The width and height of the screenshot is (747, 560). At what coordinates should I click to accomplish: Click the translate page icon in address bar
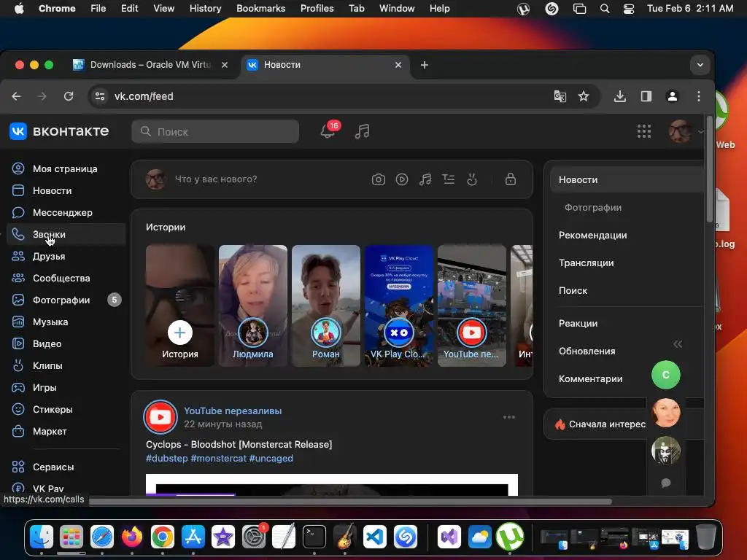[560, 96]
